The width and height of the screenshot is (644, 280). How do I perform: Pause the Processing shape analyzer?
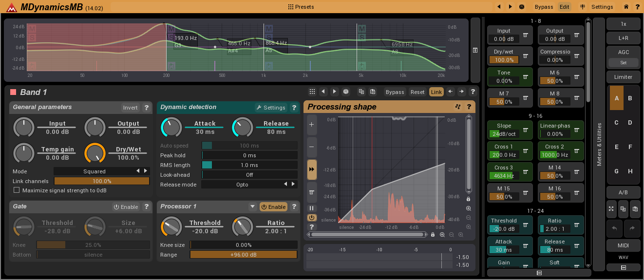[x=312, y=208]
